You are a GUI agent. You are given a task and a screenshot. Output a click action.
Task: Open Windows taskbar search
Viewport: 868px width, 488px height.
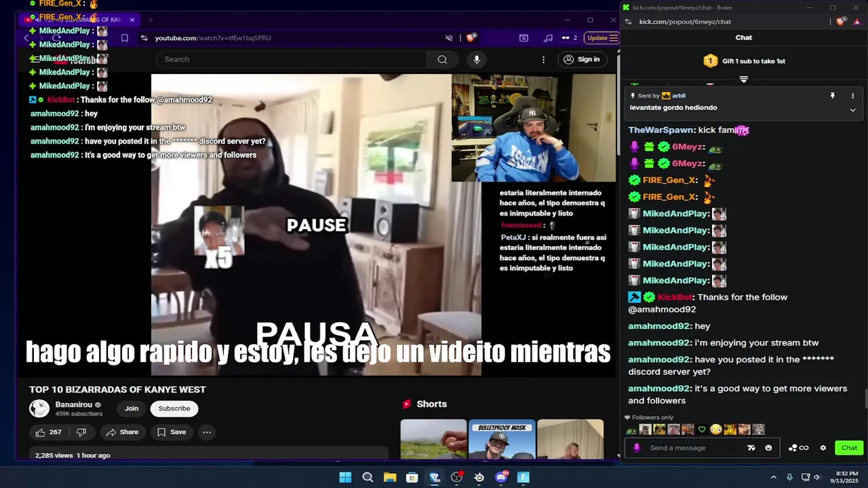point(368,478)
